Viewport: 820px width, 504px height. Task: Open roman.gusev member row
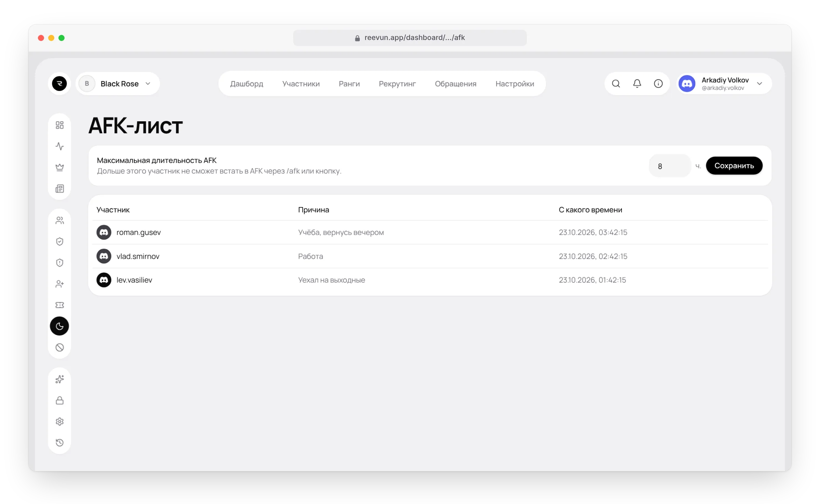click(430, 232)
